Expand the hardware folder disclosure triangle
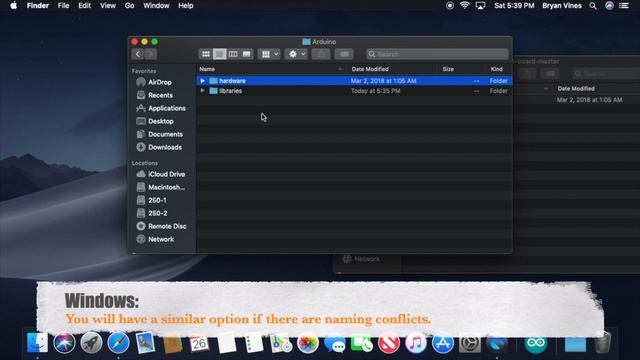640x360 pixels. coord(202,81)
